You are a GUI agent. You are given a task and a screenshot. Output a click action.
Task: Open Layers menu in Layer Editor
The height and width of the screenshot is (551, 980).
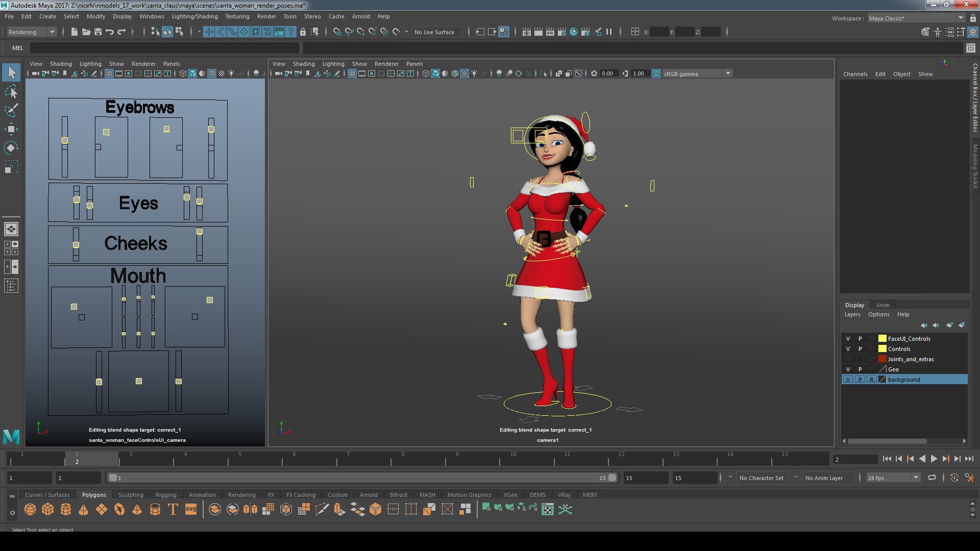[852, 314]
